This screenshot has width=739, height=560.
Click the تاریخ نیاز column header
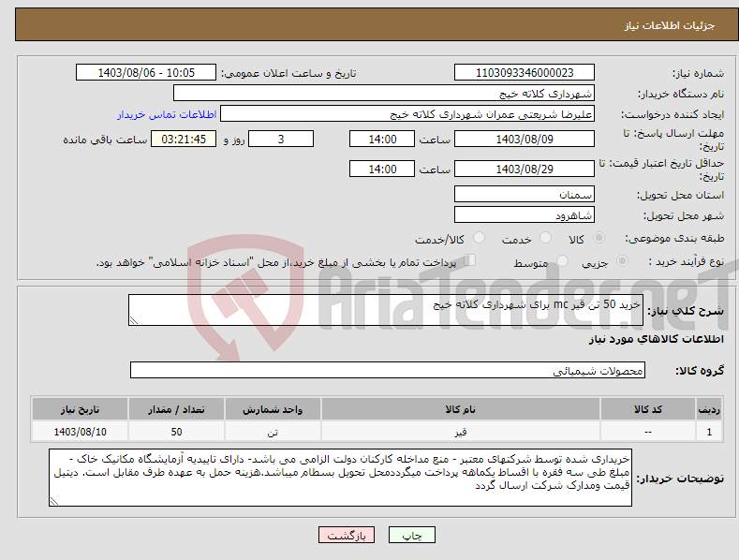point(81,409)
